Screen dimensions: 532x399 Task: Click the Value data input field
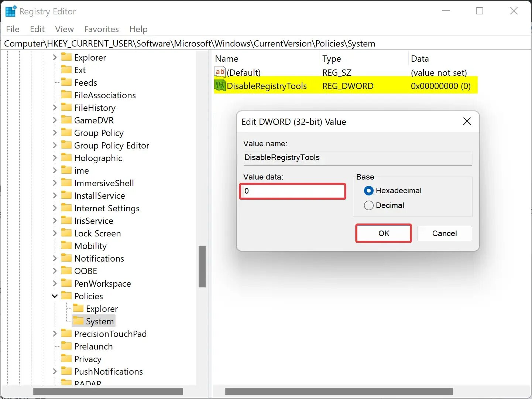292,191
